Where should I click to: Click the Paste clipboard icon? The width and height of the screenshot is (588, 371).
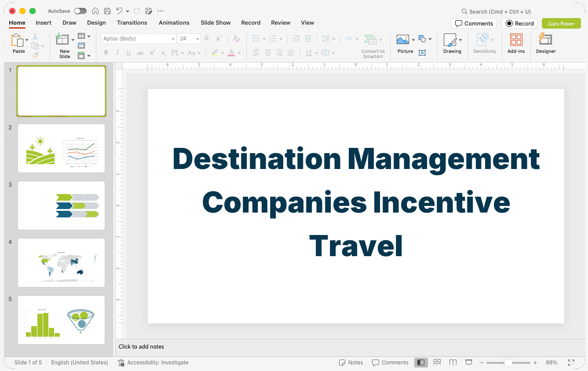coord(17,40)
